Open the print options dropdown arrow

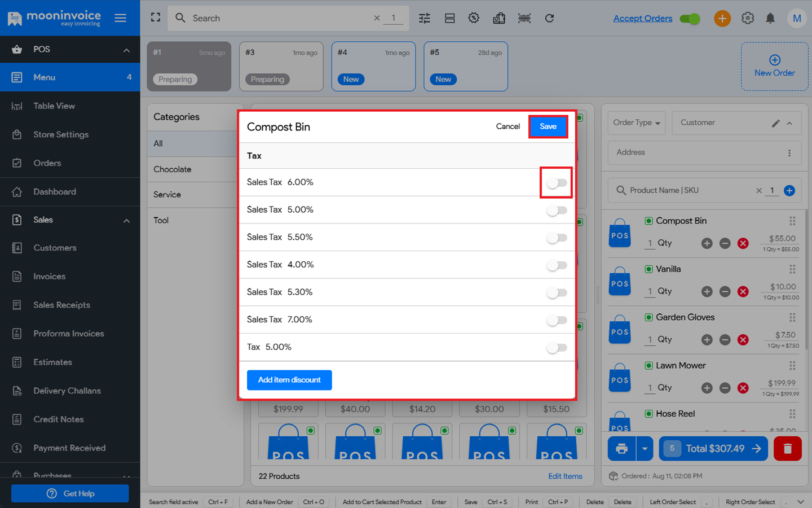(x=645, y=449)
